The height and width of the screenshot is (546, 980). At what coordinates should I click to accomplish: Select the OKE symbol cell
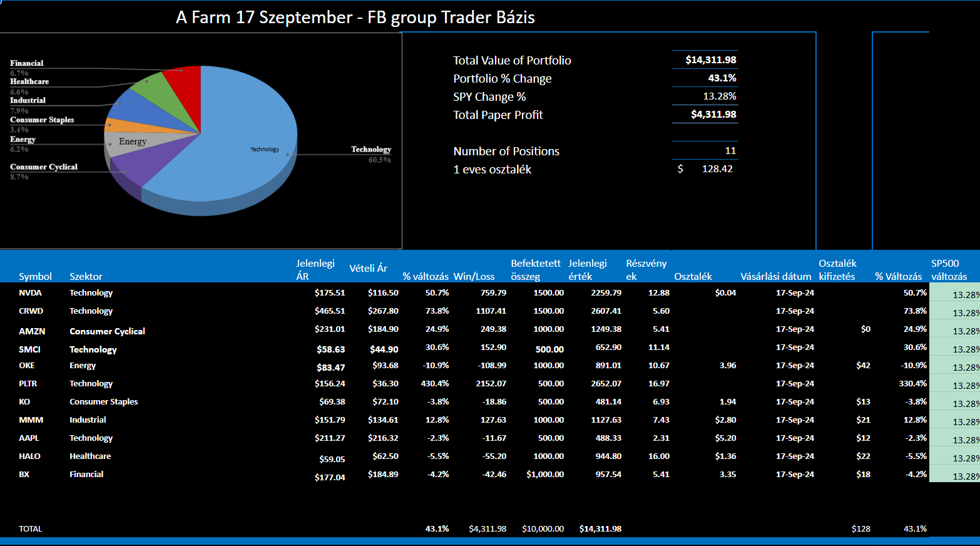coord(27,366)
